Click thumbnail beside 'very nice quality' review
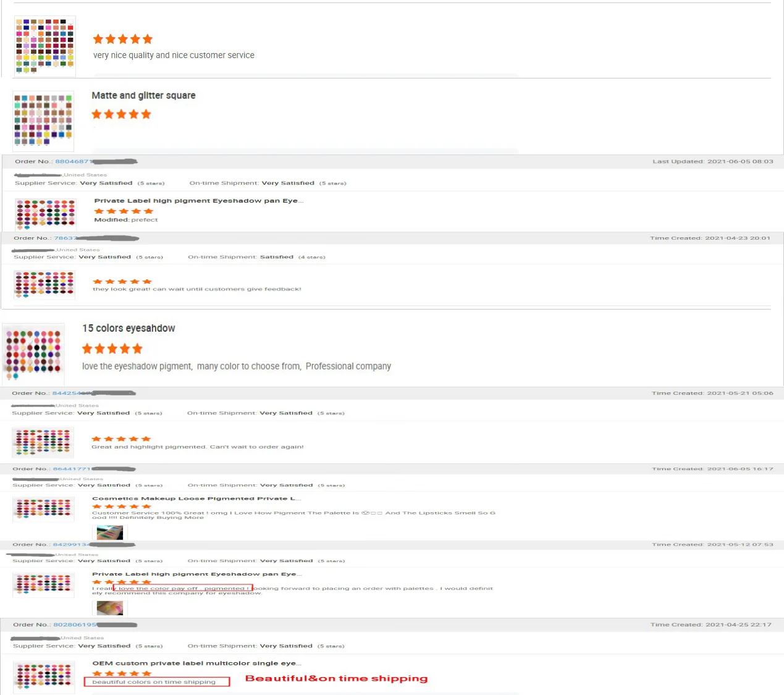Viewport: 784px width, 695px height. [x=44, y=46]
